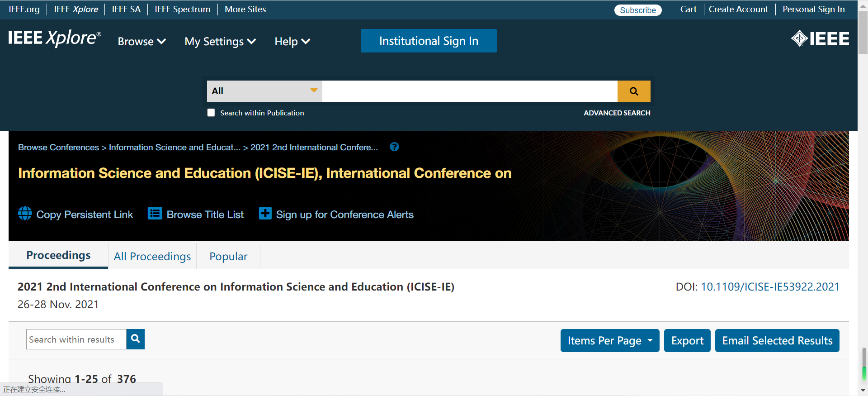Click the vertical scrollbar thumb
This screenshot has width=868, height=396.
tap(863, 32)
